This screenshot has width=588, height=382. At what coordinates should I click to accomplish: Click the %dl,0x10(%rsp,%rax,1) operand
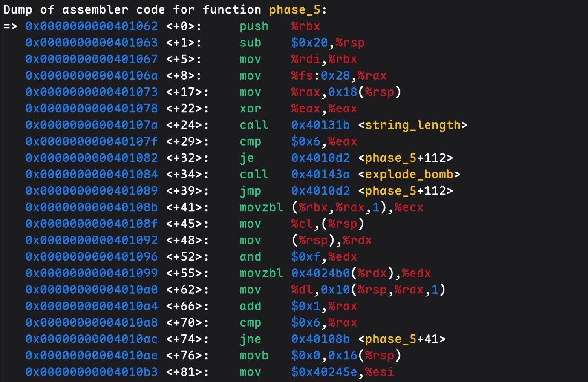(369, 290)
